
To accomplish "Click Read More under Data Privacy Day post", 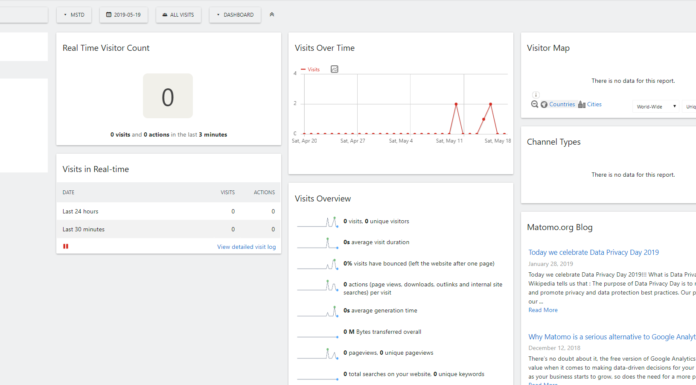I will 543,310.
